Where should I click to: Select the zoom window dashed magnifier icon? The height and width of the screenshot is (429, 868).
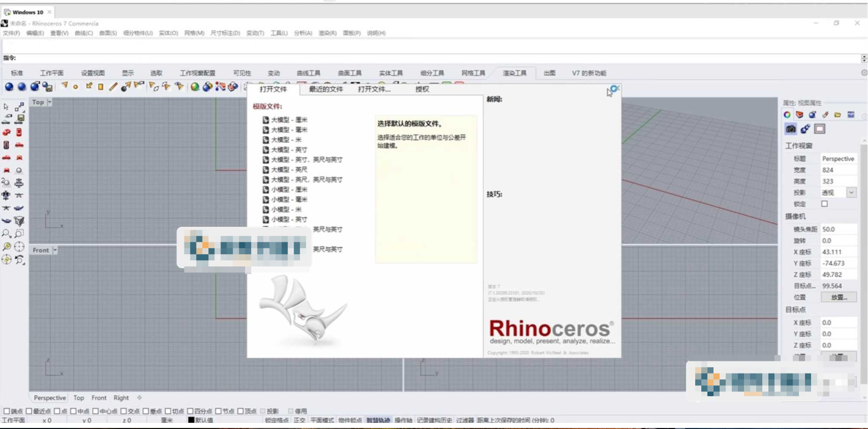pyautogui.click(x=19, y=234)
